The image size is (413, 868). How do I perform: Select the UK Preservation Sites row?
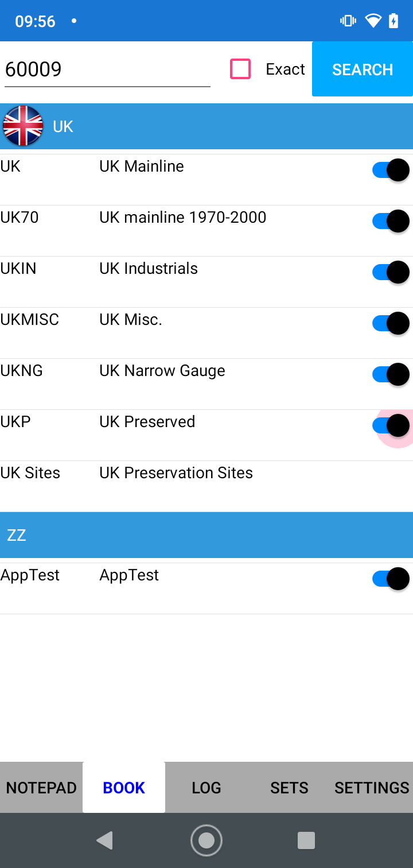(x=176, y=472)
